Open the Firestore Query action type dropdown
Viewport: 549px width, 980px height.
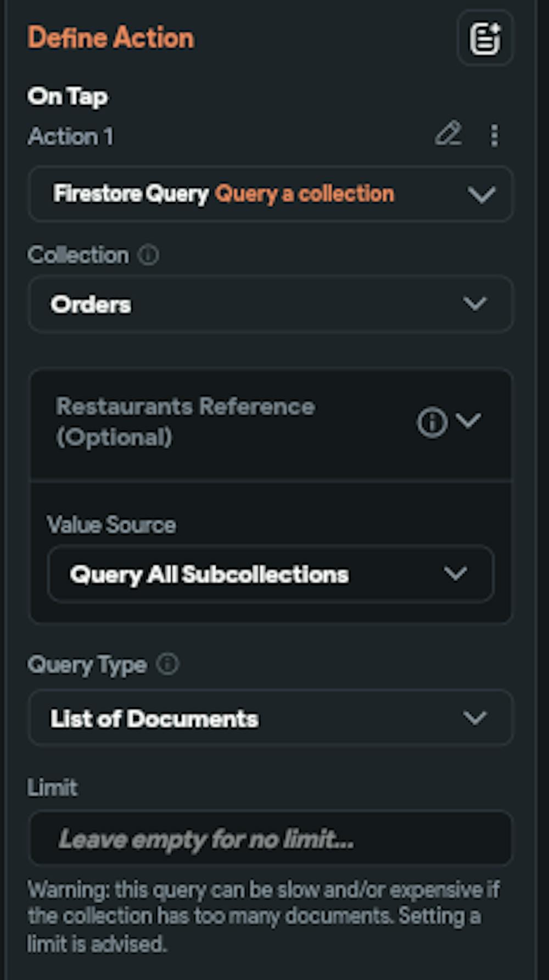(270, 194)
